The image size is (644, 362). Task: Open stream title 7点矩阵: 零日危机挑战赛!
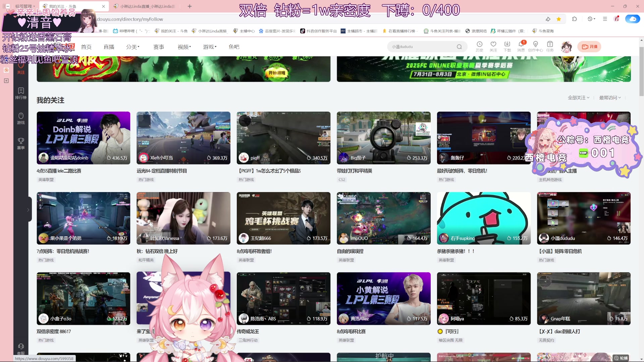point(63,251)
